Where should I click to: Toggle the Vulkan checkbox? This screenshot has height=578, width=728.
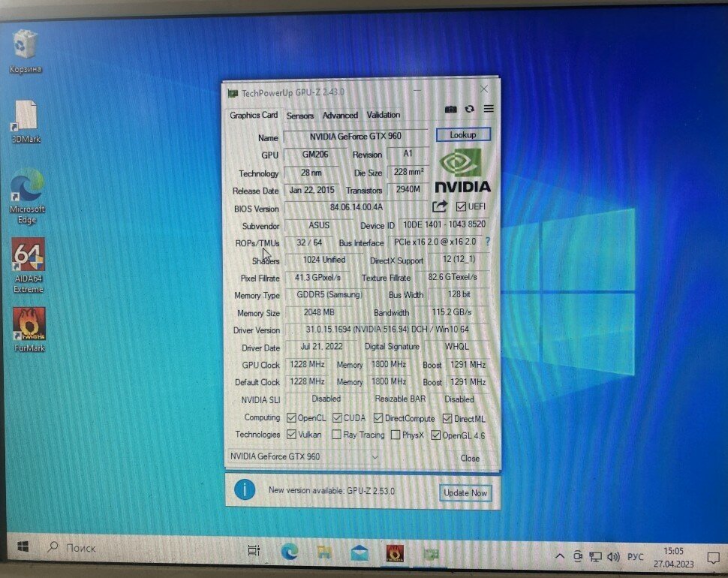point(291,435)
